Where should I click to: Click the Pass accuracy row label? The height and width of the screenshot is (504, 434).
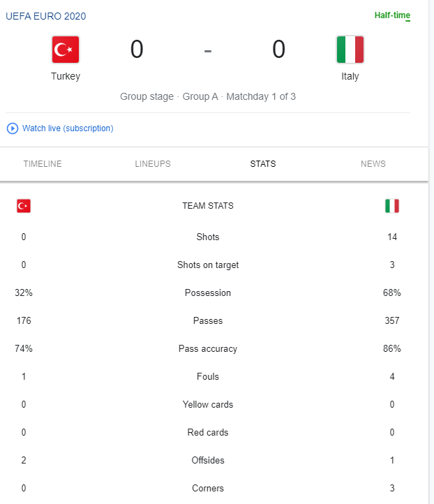(208, 349)
